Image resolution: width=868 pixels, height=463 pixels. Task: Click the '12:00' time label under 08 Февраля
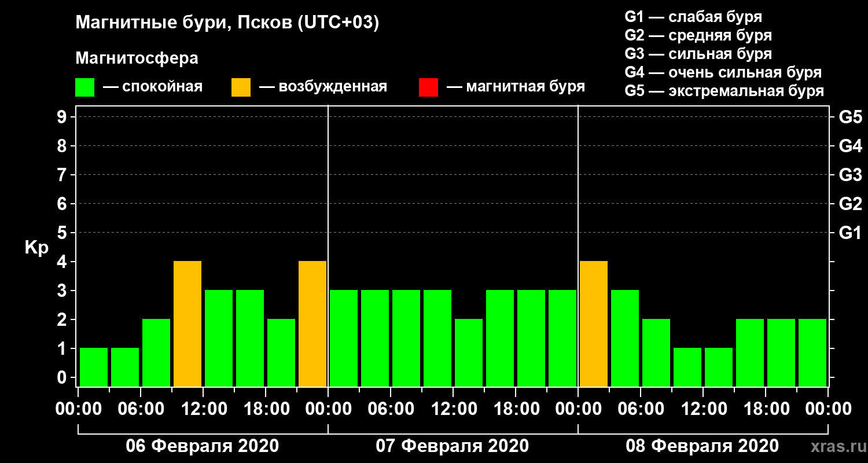click(x=703, y=409)
